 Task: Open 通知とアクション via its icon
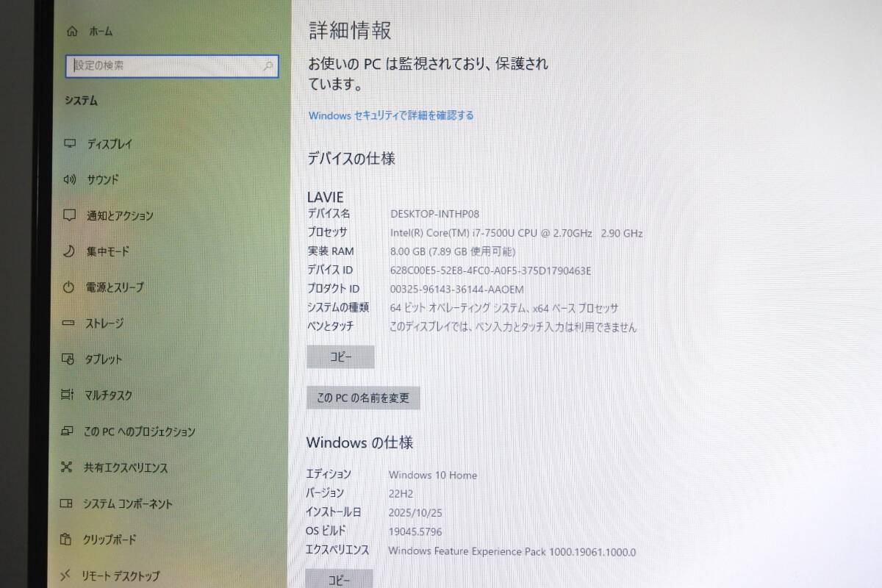[x=70, y=215]
